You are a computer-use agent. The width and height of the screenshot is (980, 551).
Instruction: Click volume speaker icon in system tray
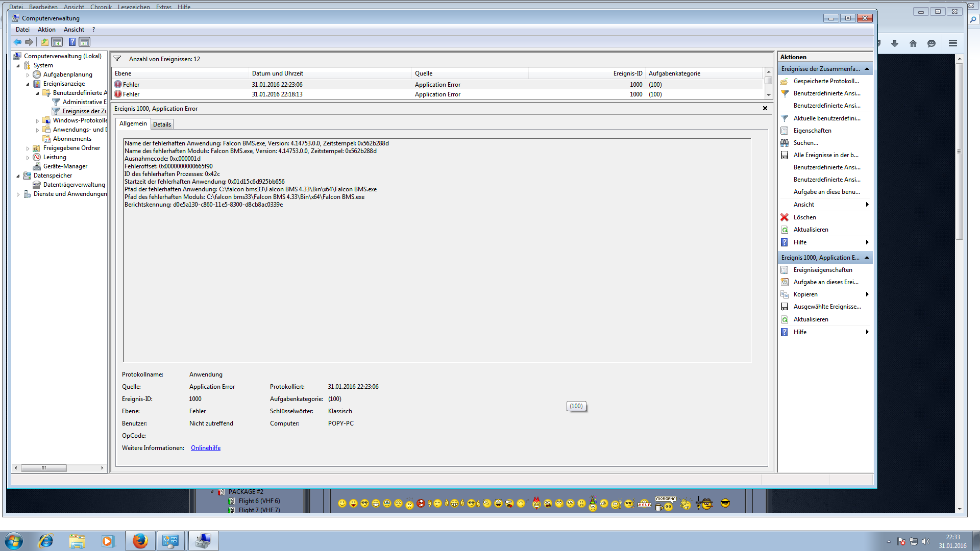[x=926, y=541]
